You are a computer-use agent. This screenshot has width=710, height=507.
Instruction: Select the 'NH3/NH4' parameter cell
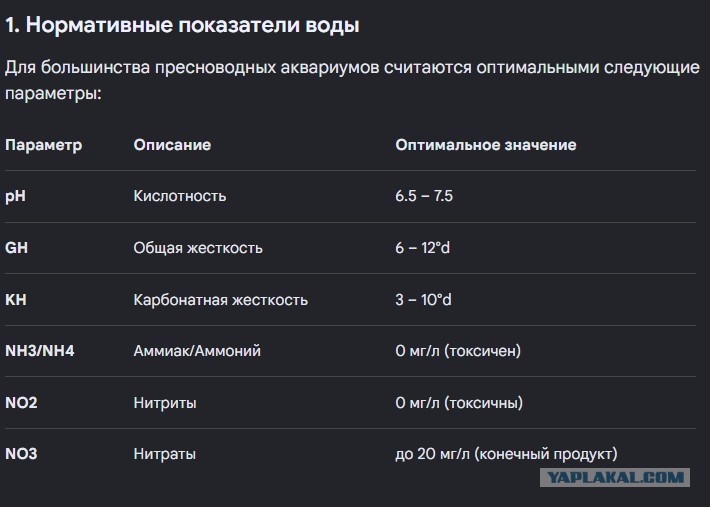tap(40, 351)
